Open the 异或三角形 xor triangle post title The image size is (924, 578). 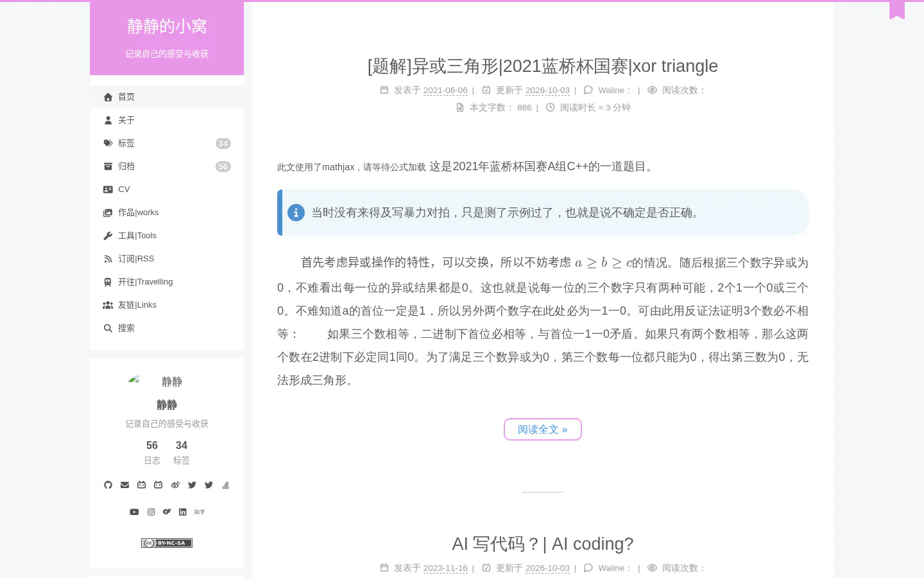[x=543, y=66]
